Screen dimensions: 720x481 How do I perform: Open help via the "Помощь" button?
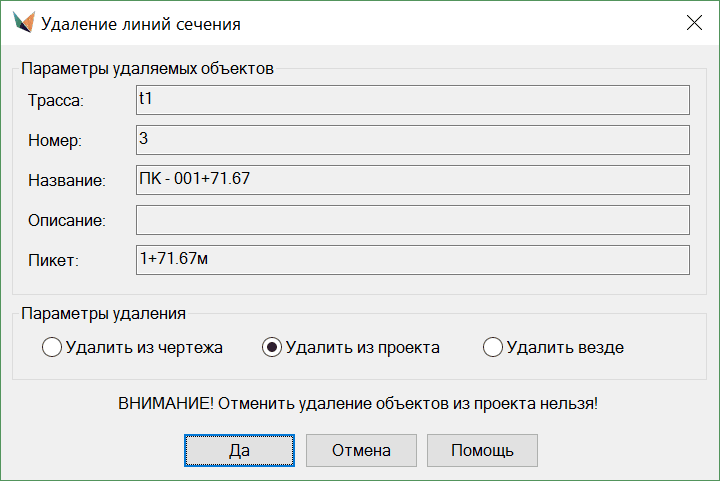point(482,450)
